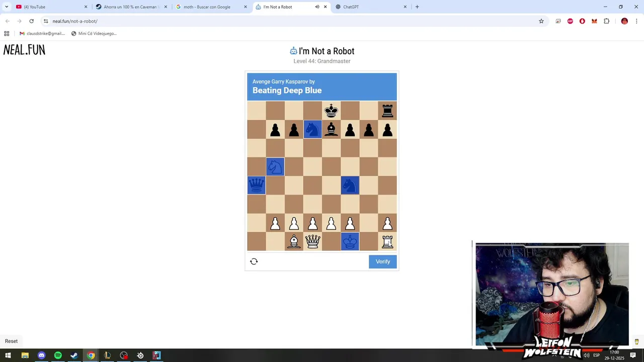The width and height of the screenshot is (644, 362).
Task: Select the white queen on the bottom row
Action: point(312,242)
